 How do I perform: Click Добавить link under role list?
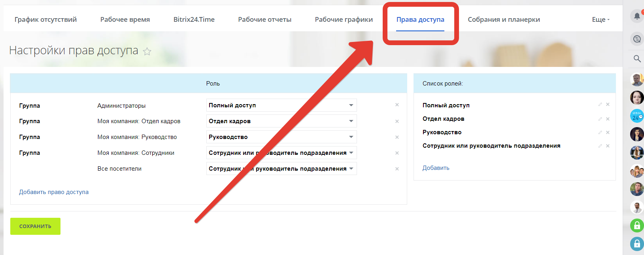pyautogui.click(x=436, y=168)
